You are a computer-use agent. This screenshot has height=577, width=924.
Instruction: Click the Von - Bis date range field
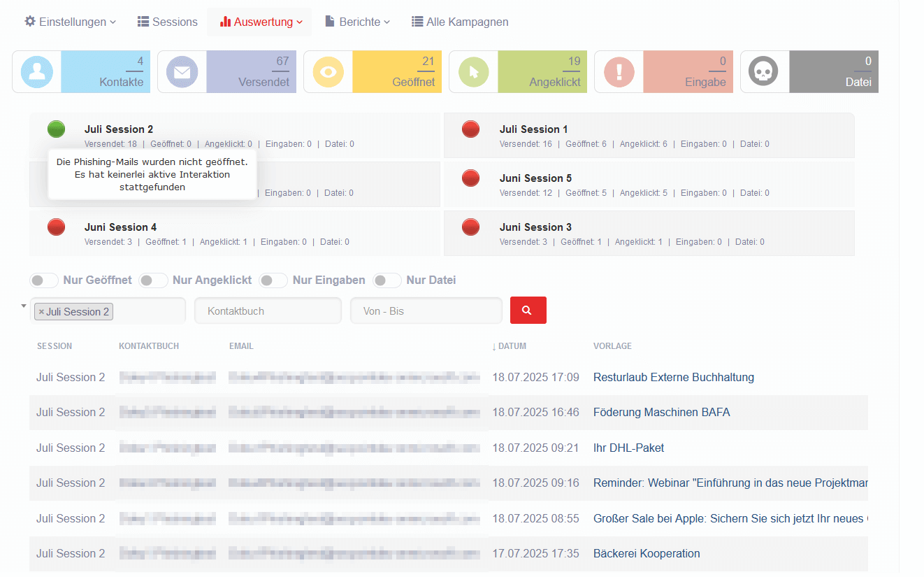426,311
